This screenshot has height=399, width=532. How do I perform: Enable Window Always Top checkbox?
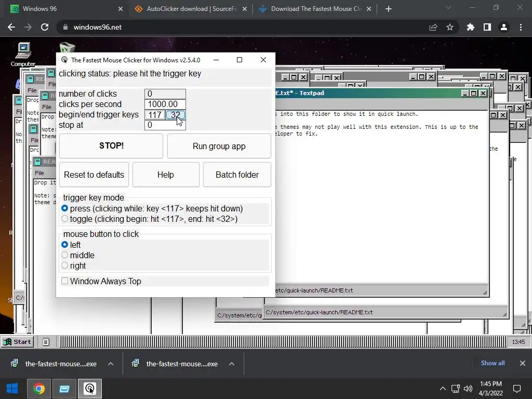(x=65, y=281)
